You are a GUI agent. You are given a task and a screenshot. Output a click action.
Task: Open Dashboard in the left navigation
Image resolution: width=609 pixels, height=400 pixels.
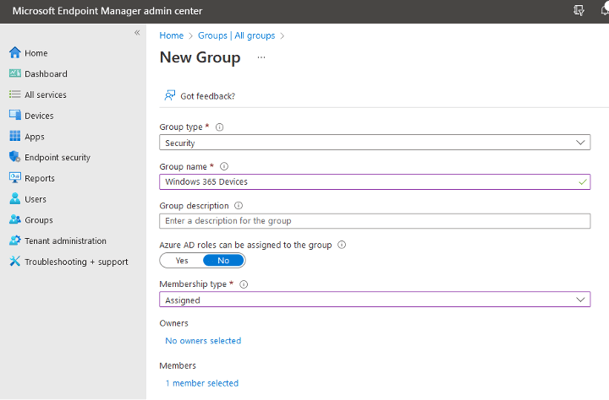click(x=46, y=74)
